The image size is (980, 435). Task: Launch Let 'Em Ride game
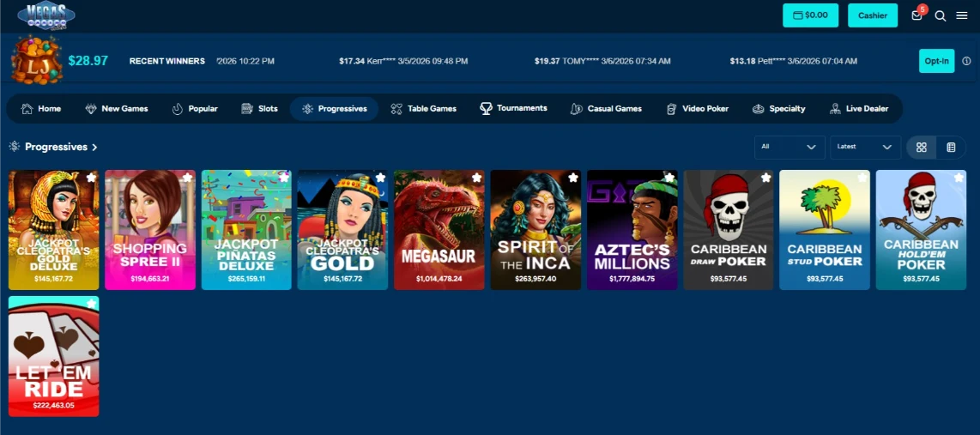point(54,356)
